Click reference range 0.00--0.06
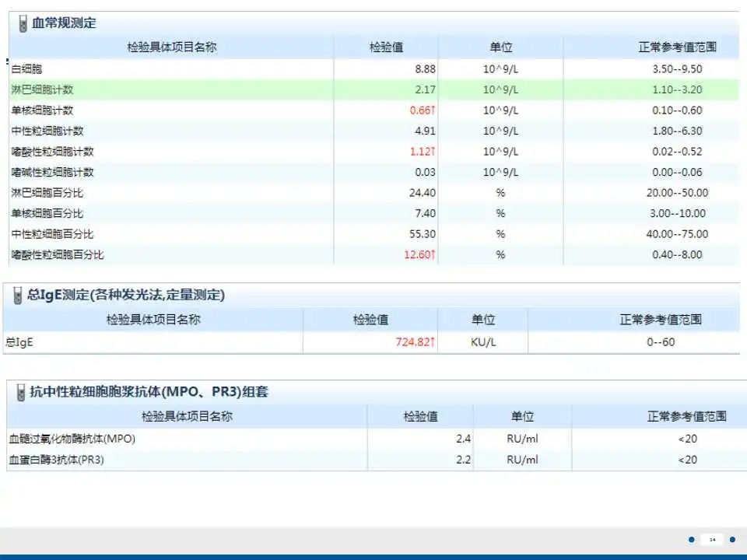The image size is (747, 560). point(677,173)
